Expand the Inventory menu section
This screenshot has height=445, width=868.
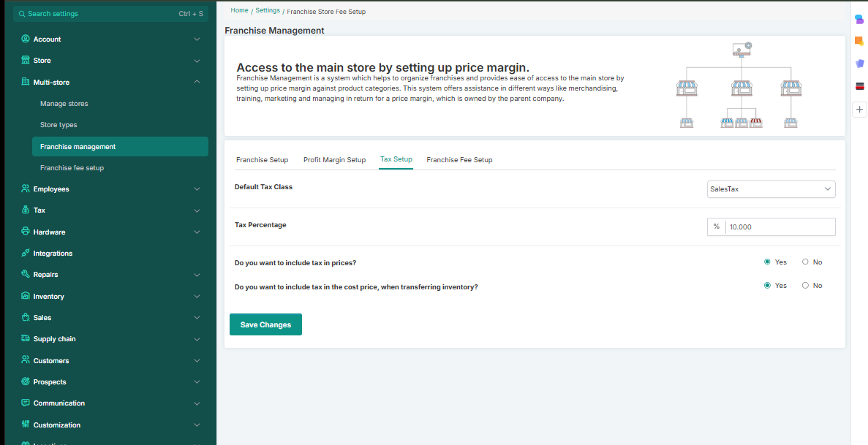coord(197,297)
